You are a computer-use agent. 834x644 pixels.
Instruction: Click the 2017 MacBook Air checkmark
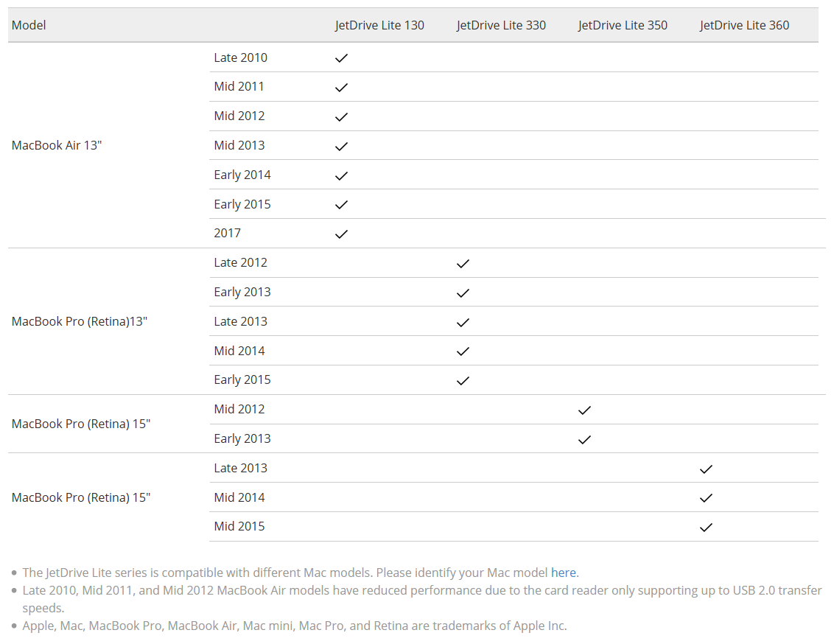pos(341,234)
